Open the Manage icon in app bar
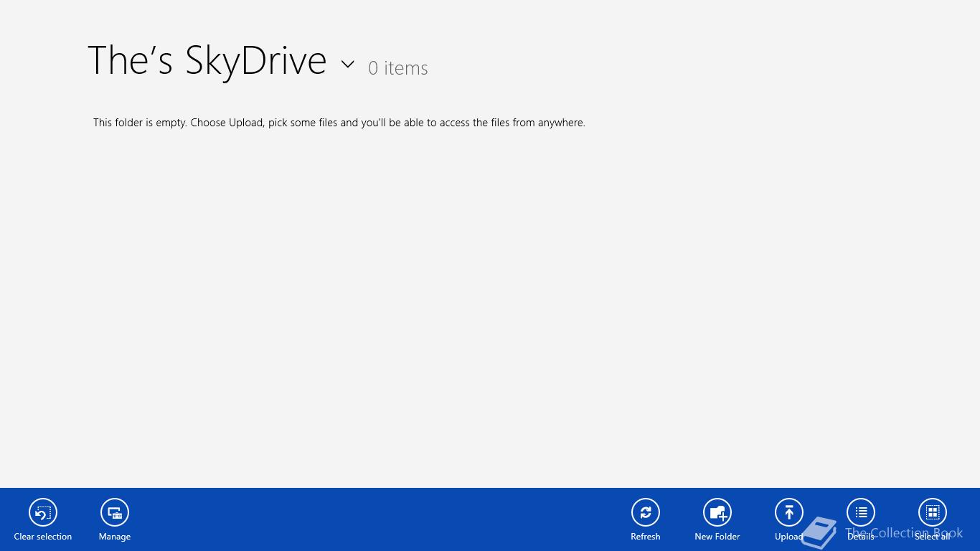980x551 pixels. click(x=115, y=512)
